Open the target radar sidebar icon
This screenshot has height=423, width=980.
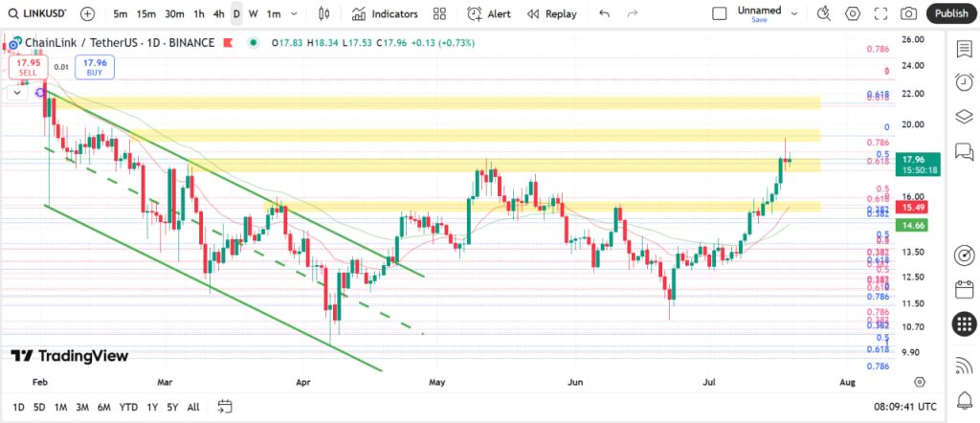[965, 256]
